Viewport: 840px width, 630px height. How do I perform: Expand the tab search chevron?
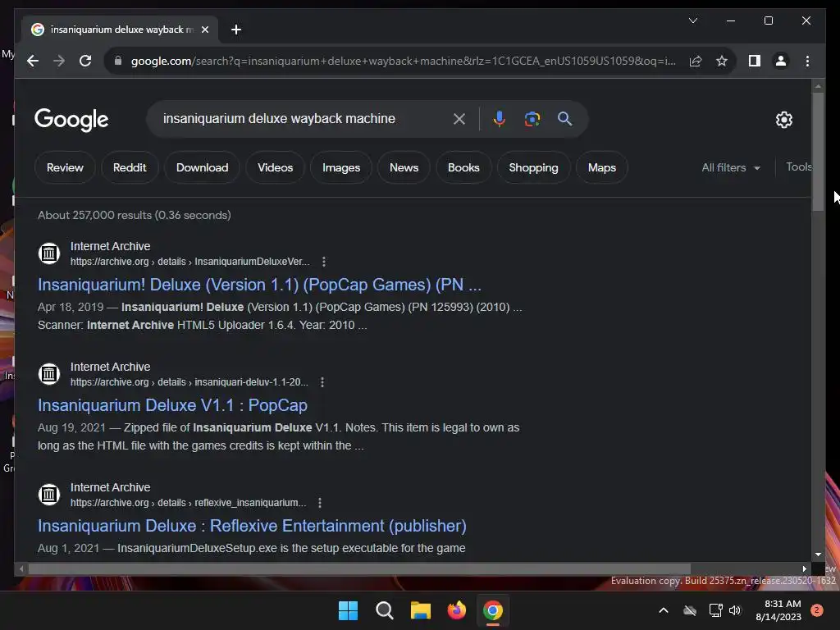pos(692,21)
